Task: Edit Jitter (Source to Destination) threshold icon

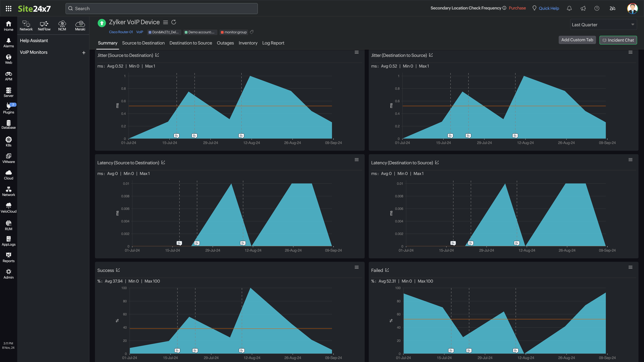Action: coord(157,55)
